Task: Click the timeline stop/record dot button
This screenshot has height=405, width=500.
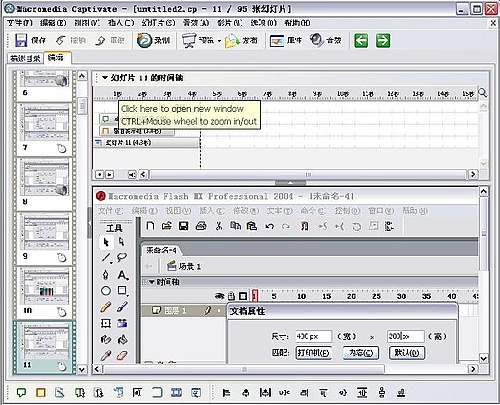Action: (x=99, y=174)
